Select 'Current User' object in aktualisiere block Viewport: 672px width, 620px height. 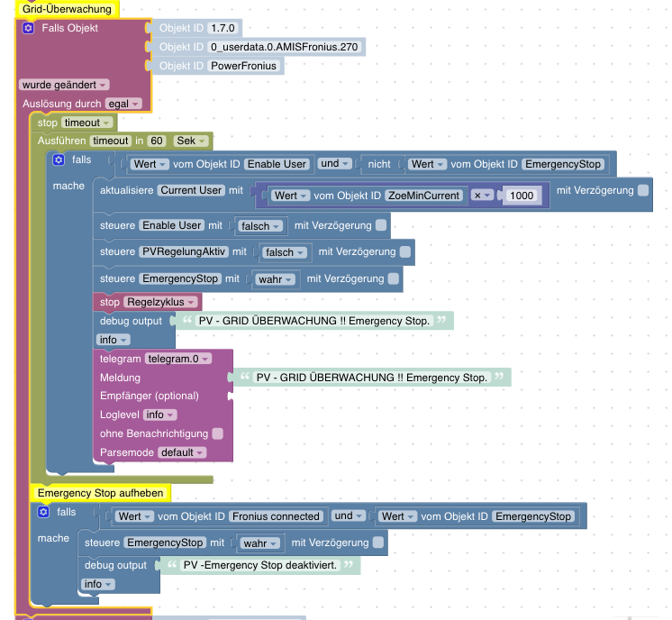(191, 190)
